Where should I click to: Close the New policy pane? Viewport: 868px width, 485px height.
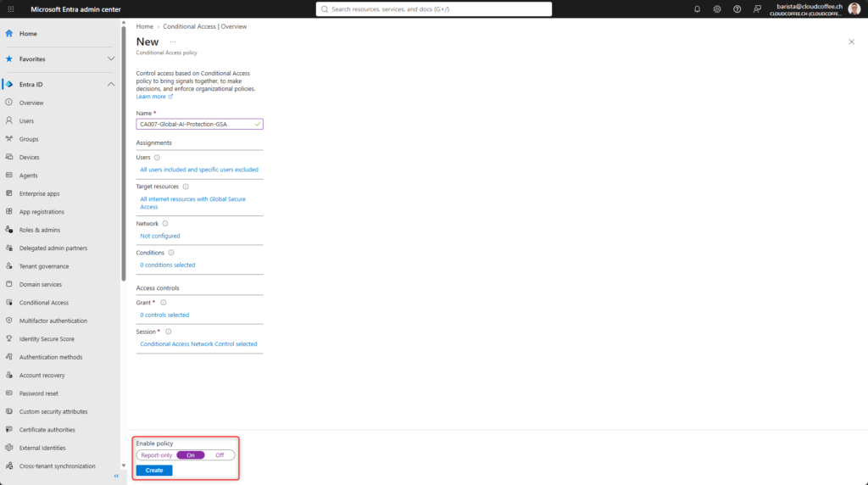(x=851, y=42)
